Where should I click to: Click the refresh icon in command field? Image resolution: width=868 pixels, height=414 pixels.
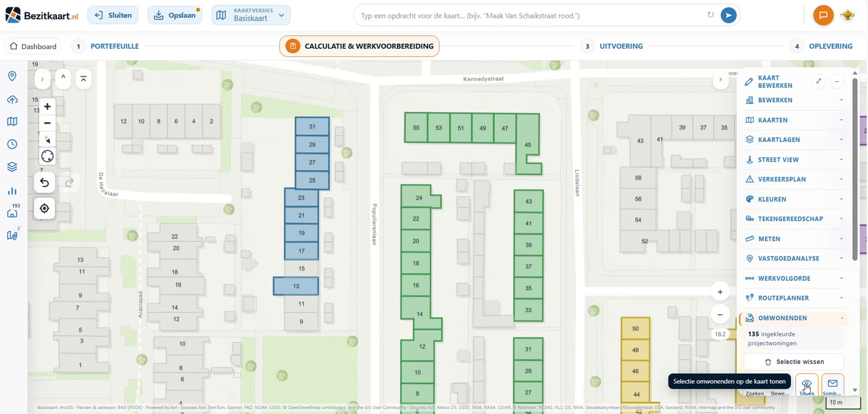[x=710, y=15]
